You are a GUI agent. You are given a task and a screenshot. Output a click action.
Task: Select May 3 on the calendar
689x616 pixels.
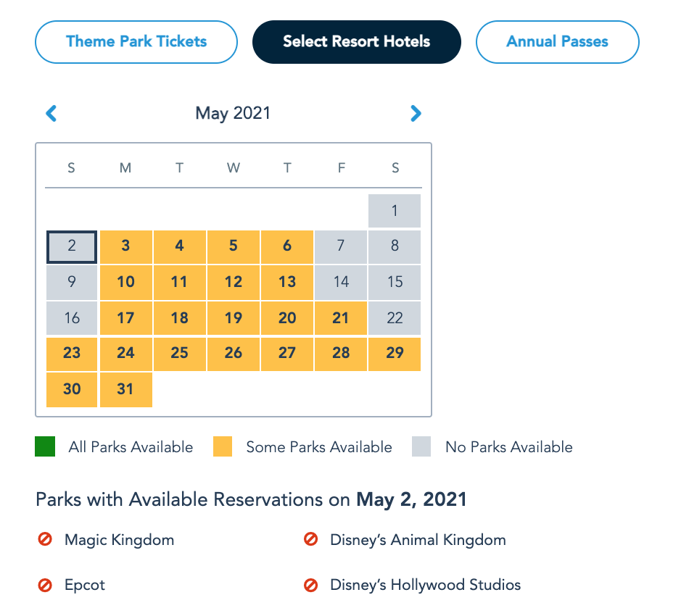(x=125, y=246)
